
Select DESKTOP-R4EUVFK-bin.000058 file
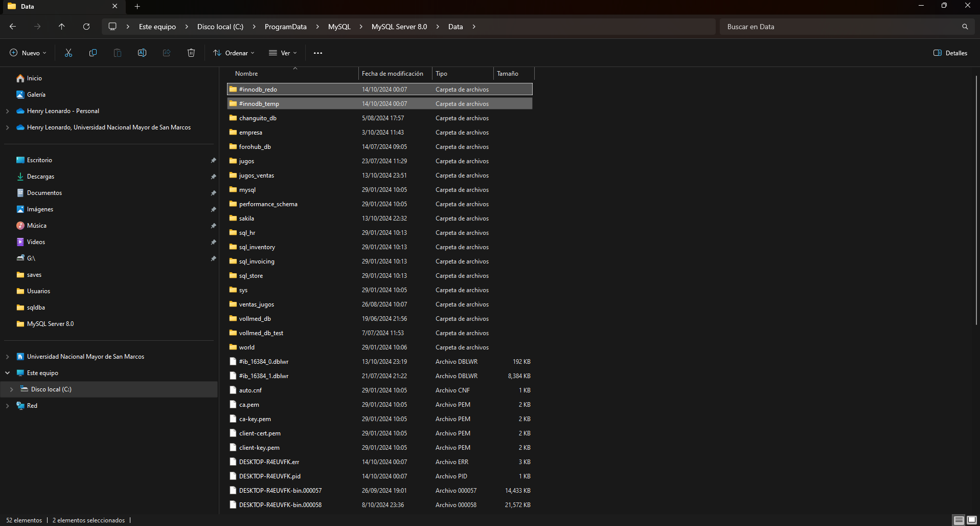(x=380, y=505)
